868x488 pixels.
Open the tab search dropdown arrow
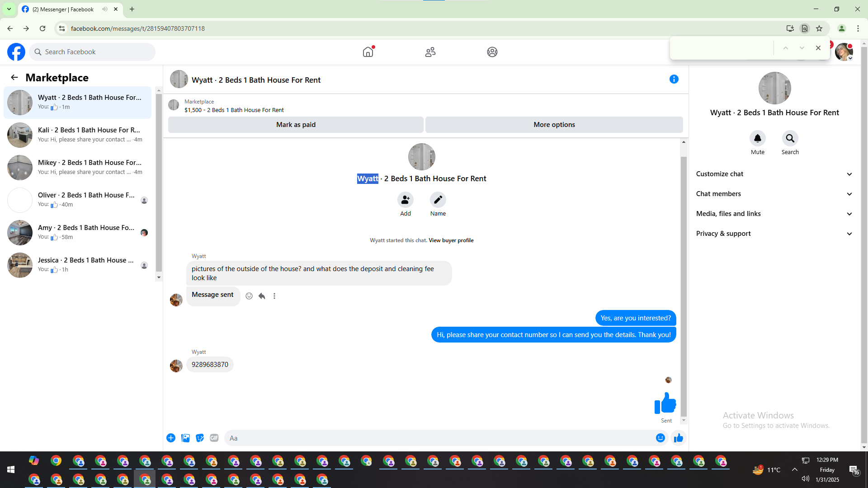(9, 9)
